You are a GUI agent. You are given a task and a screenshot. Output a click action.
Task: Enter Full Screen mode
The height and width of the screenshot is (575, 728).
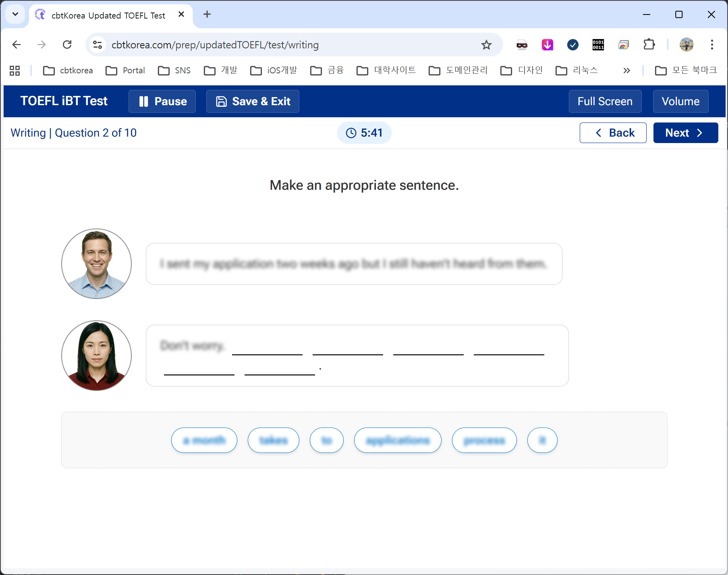click(605, 101)
